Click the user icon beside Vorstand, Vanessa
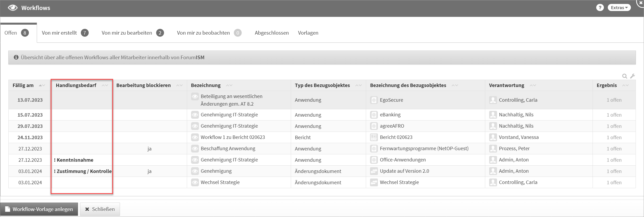This screenshot has width=644, height=217. coord(493,137)
